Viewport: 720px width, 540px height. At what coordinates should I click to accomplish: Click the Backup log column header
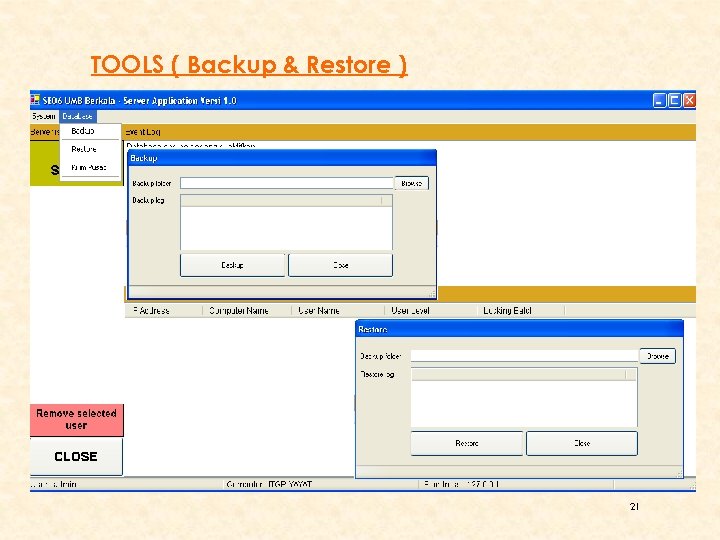281,201
